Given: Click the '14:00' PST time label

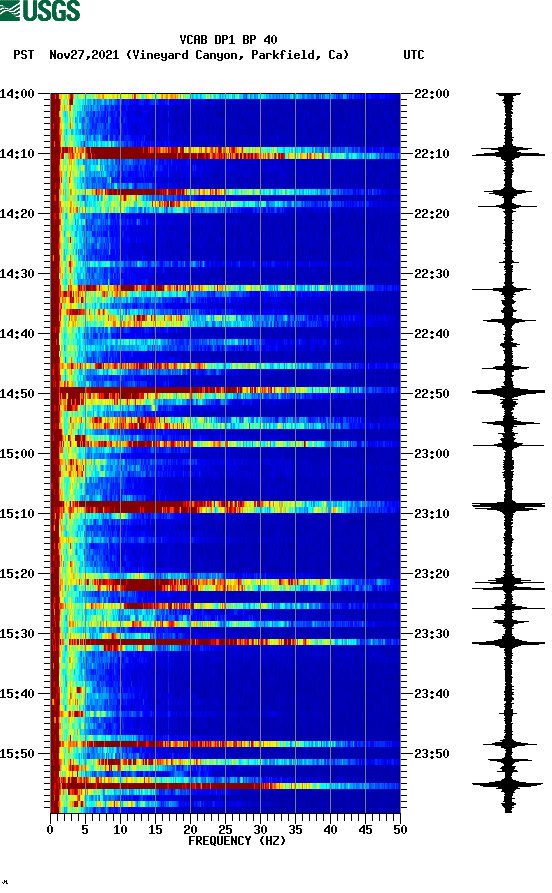Looking at the screenshot, I should 17,93.
